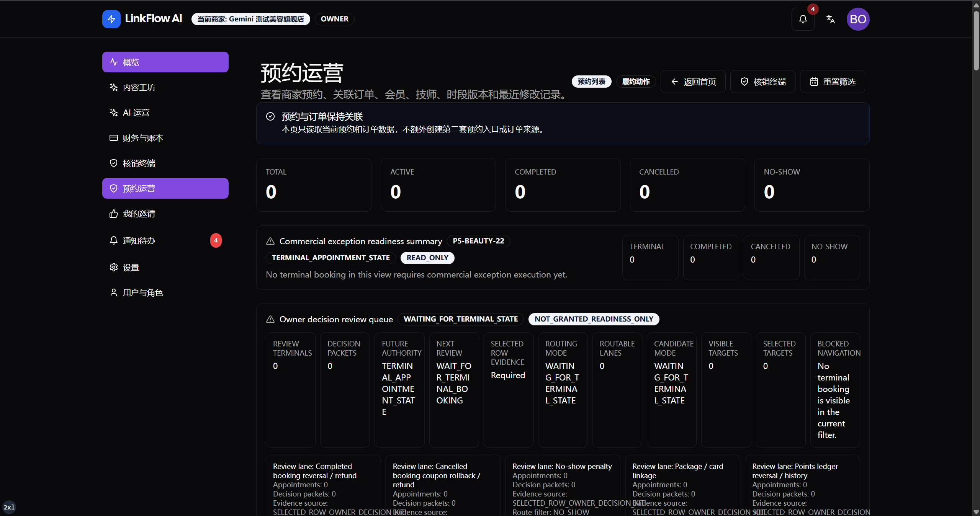Open 用户与角色 in the sidebar
Image resolution: width=980 pixels, height=516 pixels.
pyautogui.click(x=165, y=292)
